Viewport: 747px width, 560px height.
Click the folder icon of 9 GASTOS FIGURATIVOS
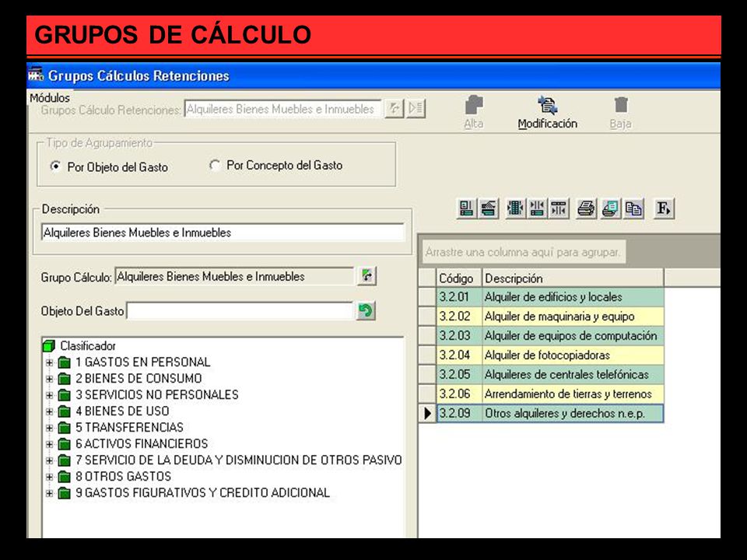65,493
